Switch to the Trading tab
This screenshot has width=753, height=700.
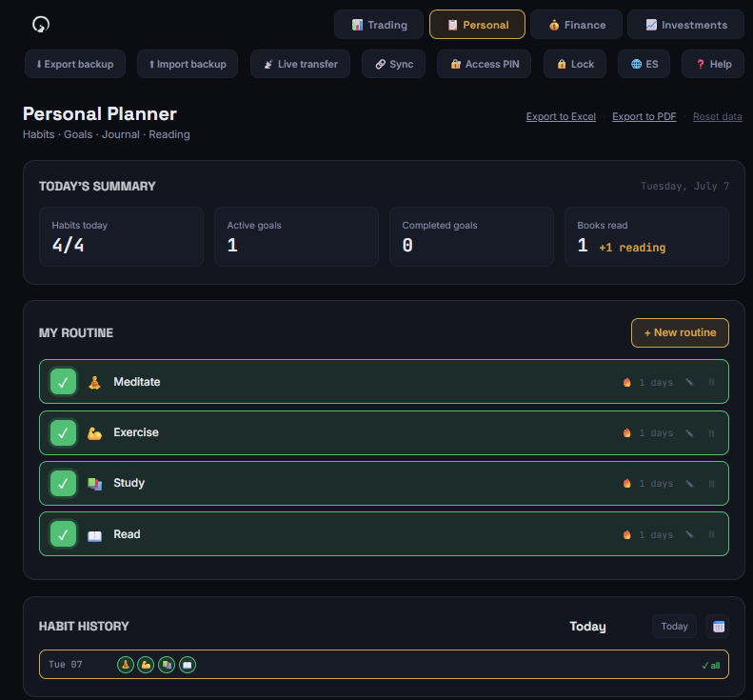click(x=379, y=25)
